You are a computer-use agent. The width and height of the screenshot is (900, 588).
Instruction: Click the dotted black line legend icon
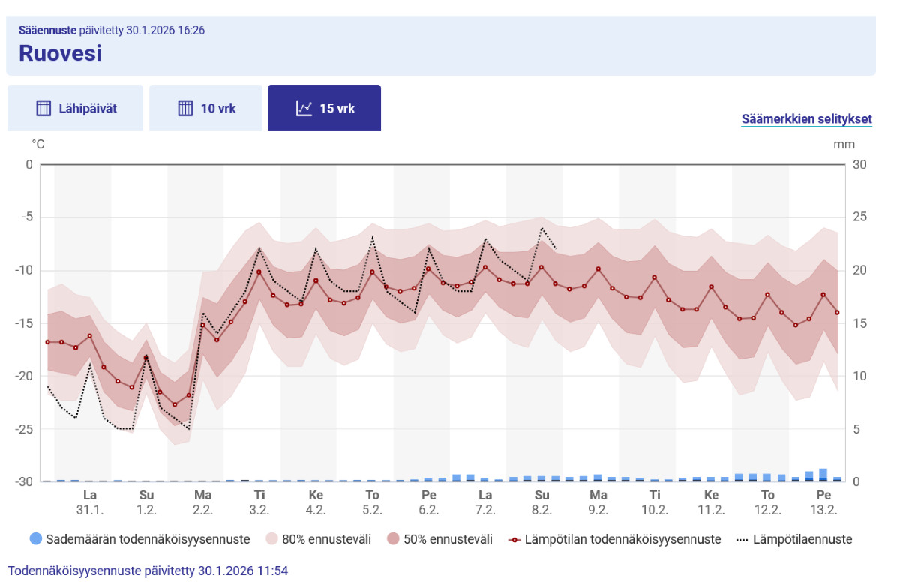pos(742,539)
